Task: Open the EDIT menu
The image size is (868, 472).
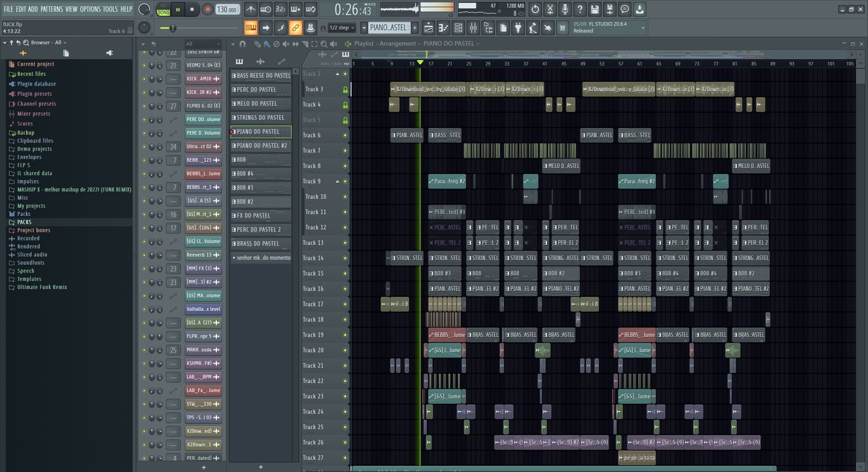Action: 21,9
